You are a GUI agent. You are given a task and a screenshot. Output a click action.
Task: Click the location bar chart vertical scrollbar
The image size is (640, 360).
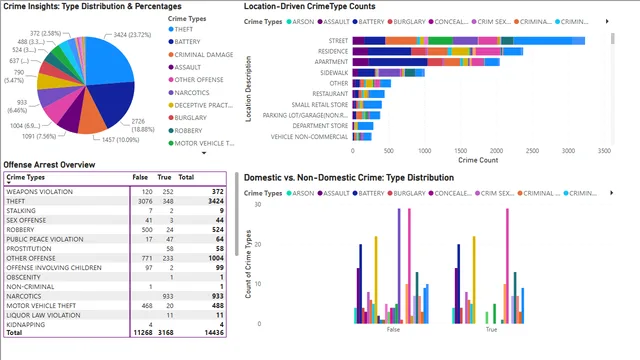point(612,39)
